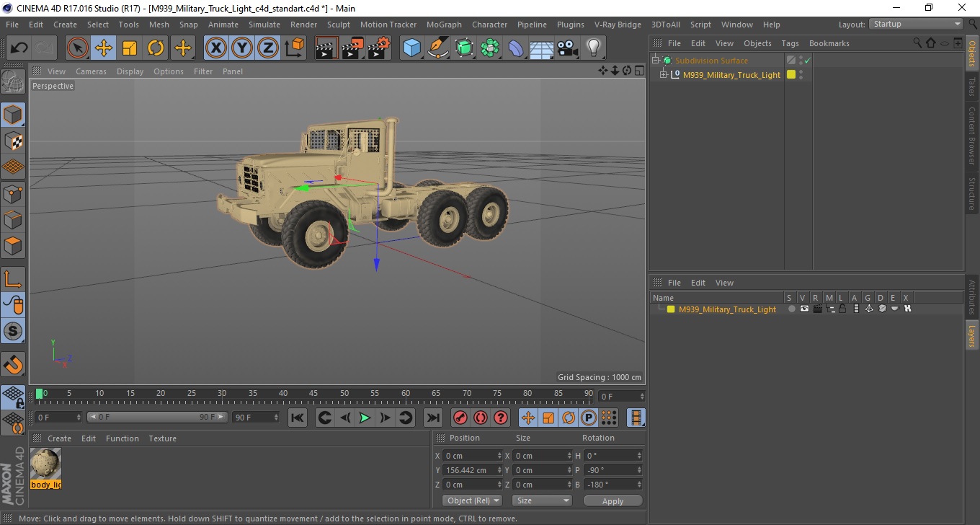This screenshot has height=525, width=980.
Task: Switch to the Content Browser tab
Action: click(971, 136)
